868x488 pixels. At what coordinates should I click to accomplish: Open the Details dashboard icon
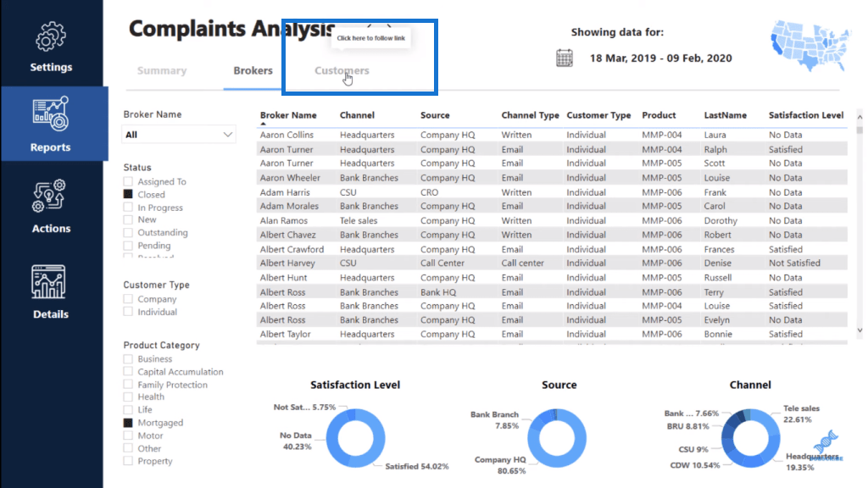[48, 281]
